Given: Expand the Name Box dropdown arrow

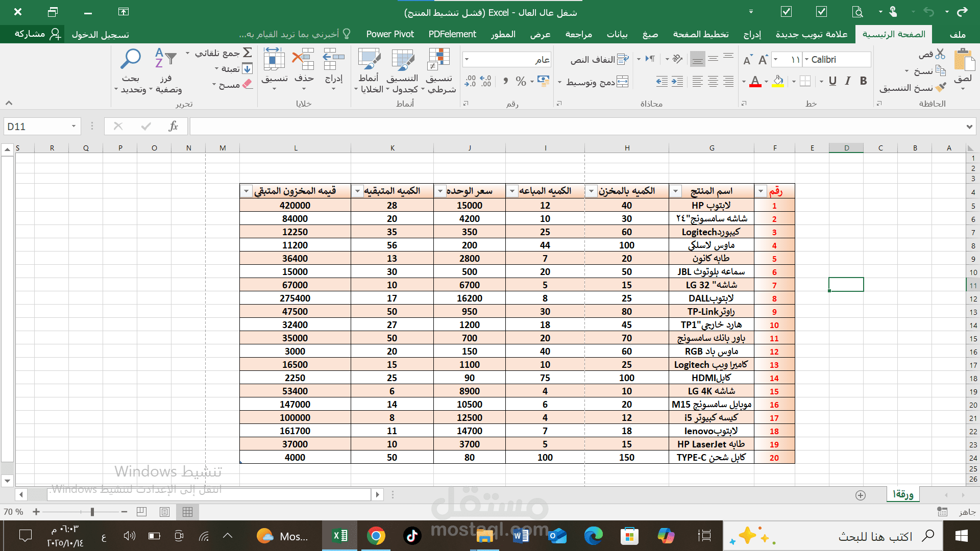Looking at the screenshot, I should 73,127.
